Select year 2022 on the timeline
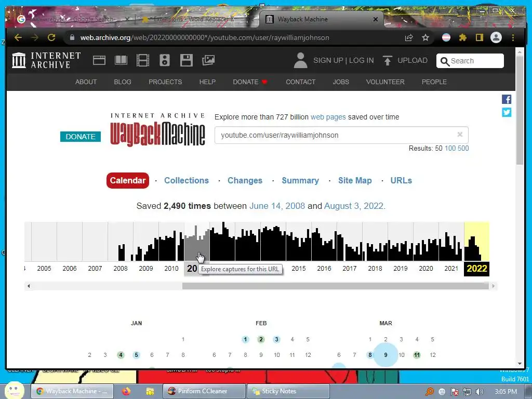The image size is (532, 399). point(477,269)
